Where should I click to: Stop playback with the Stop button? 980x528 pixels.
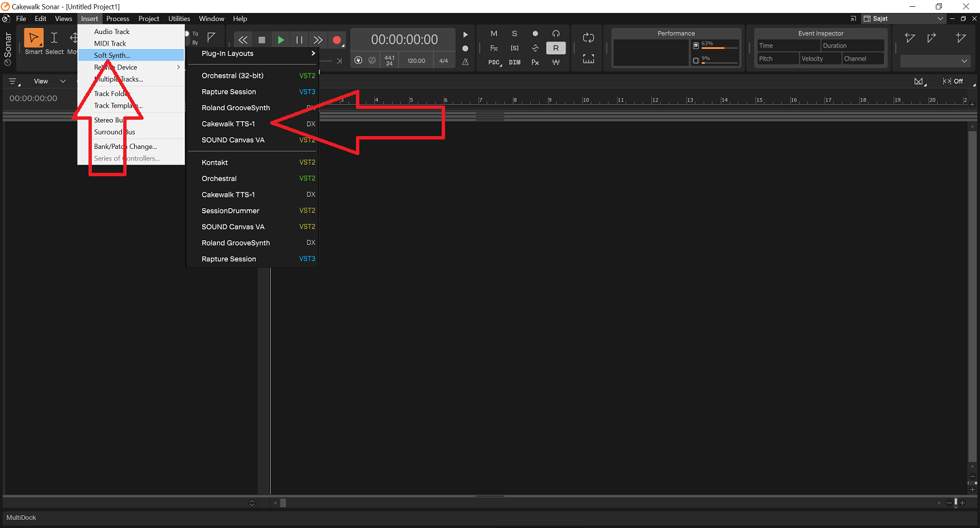(x=262, y=40)
